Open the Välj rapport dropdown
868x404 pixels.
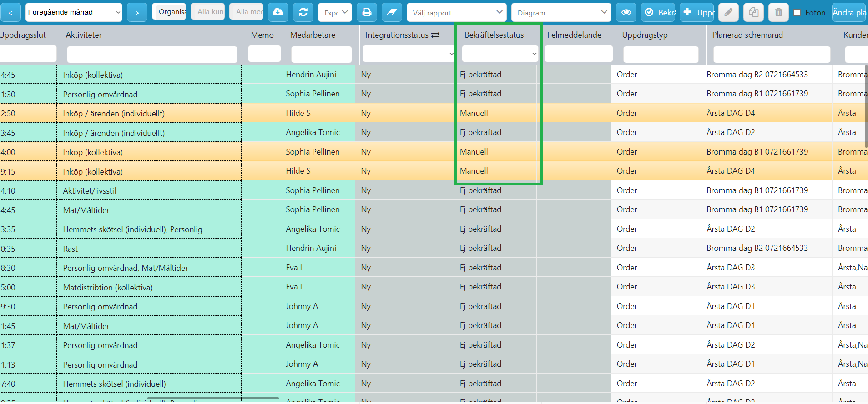pos(457,12)
